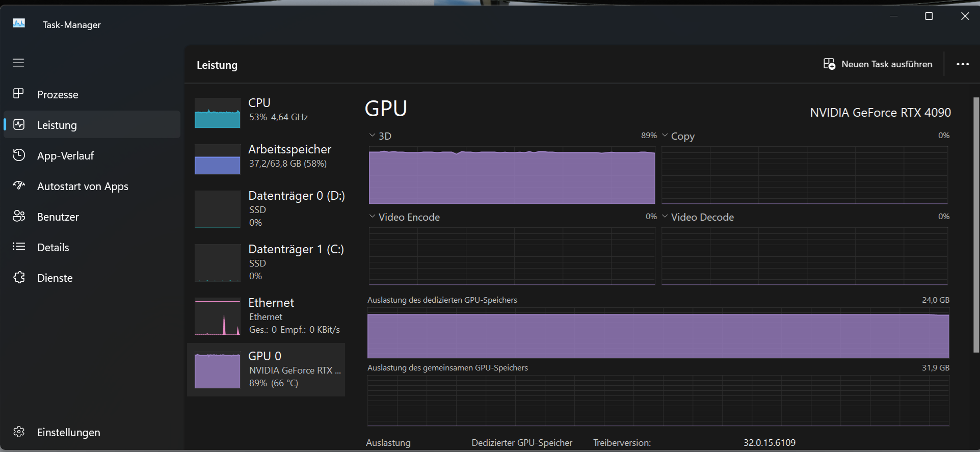980x452 pixels.
Task: Open the Dienste page
Action: click(x=92, y=278)
